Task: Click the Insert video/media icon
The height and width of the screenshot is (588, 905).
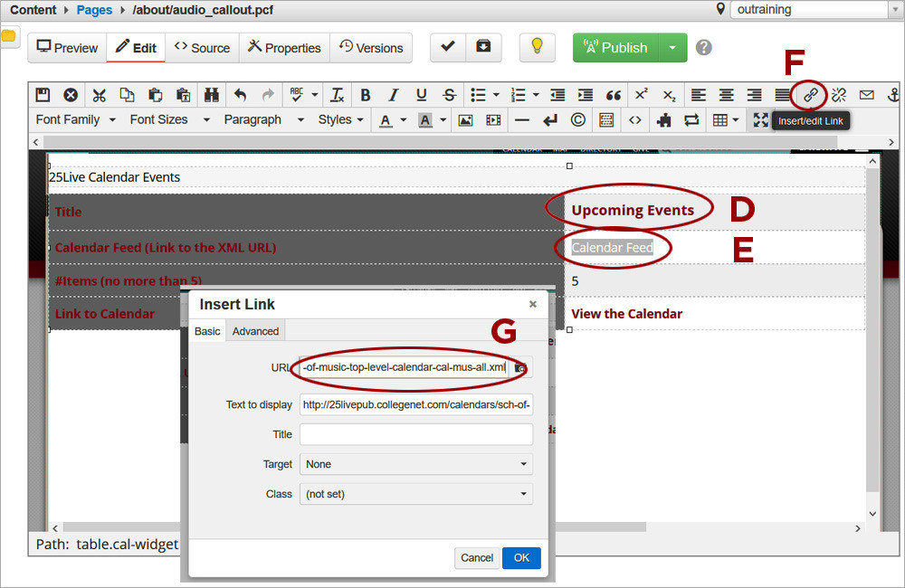Action: (493, 120)
